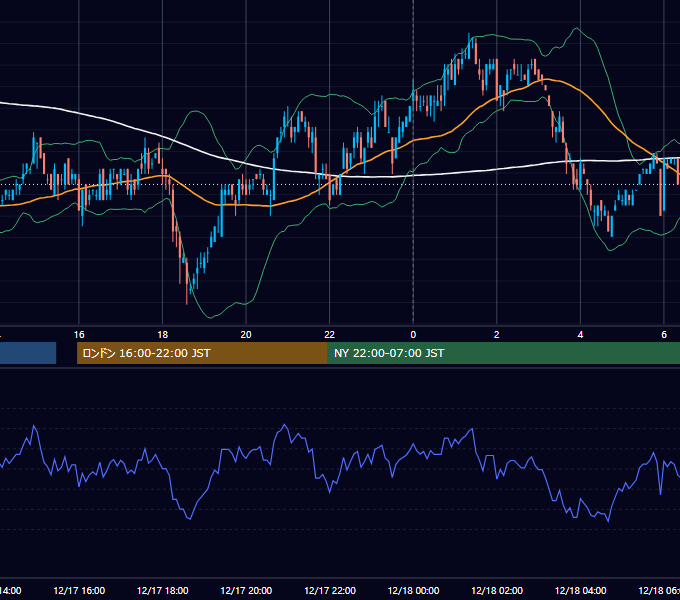This screenshot has height=600, width=680.
Task: Click the 0 hour label on price chart axis
Action: 413,335
